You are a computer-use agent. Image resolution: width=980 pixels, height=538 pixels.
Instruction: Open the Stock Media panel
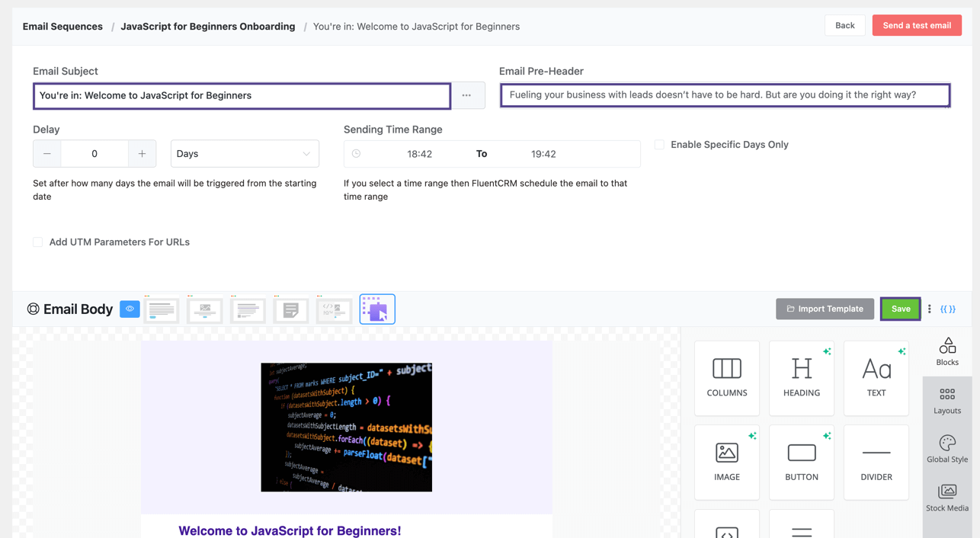pos(947,497)
